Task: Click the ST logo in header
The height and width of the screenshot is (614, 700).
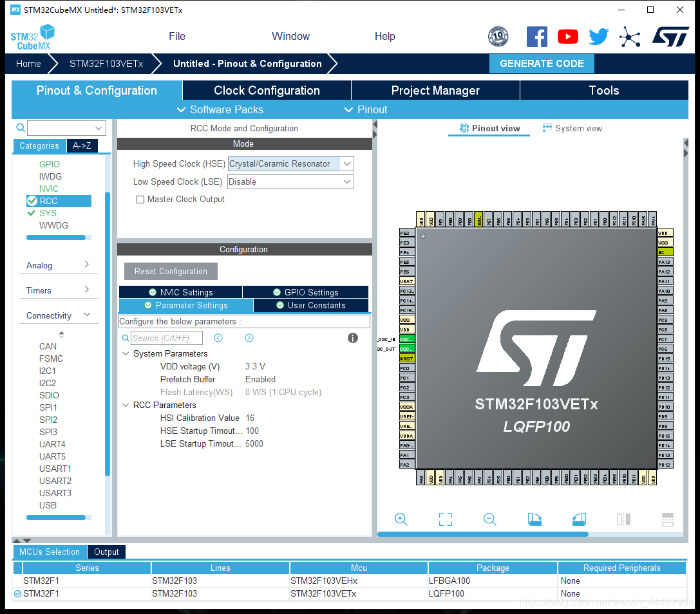Action: coord(670,37)
